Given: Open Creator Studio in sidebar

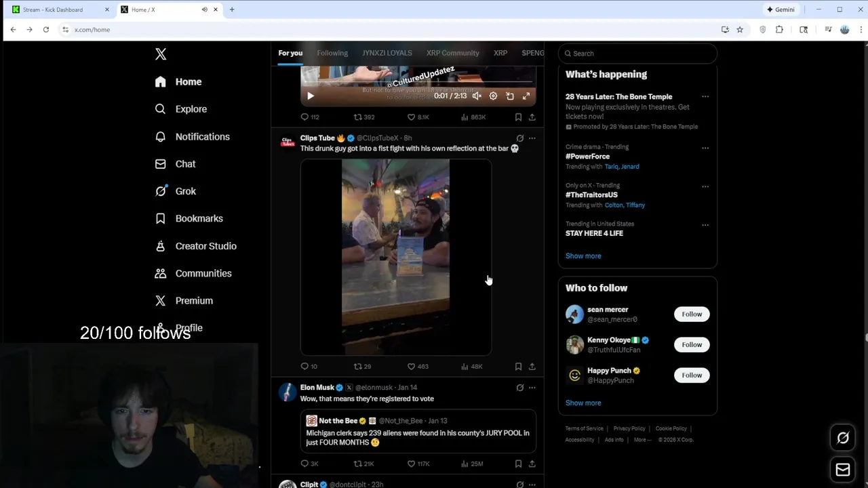Looking at the screenshot, I should click(195, 246).
